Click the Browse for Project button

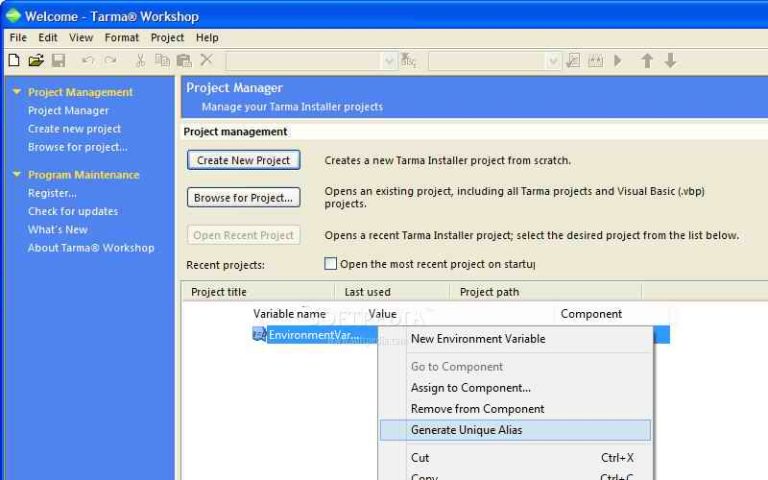tap(243, 198)
